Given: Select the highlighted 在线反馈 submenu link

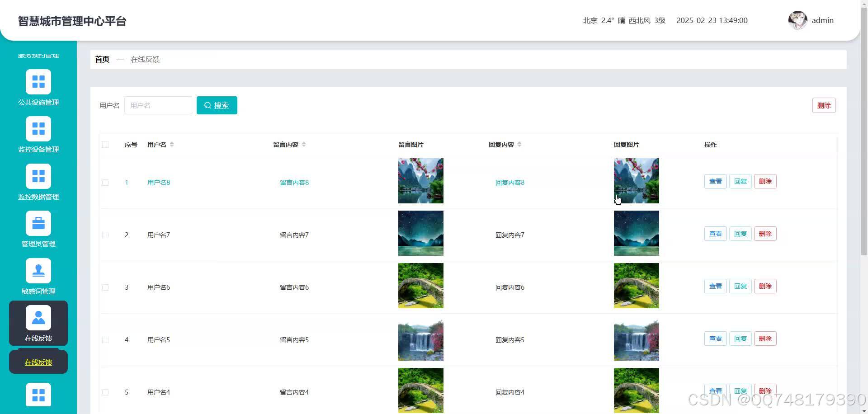Looking at the screenshot, I should [x=38, y=362].
